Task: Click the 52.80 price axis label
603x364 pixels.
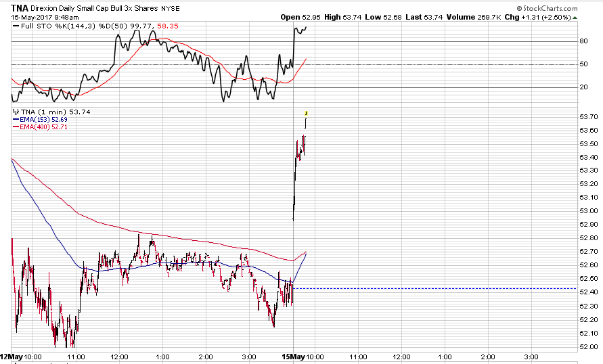Action: tap(588, 238)
